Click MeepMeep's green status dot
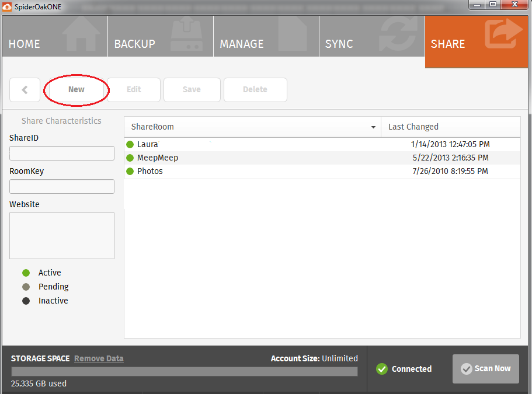The image size is (532, 394). coord(130,158)
